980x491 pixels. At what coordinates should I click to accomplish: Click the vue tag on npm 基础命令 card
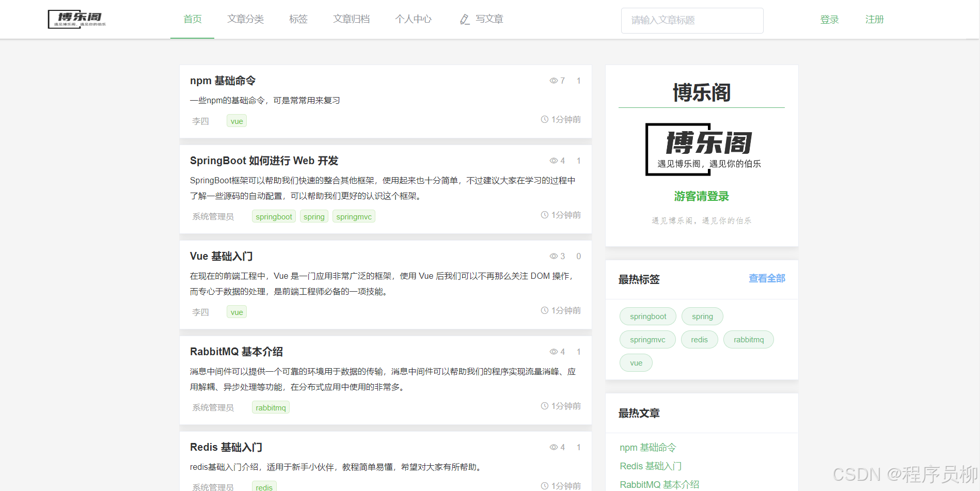tap(236, 121)
